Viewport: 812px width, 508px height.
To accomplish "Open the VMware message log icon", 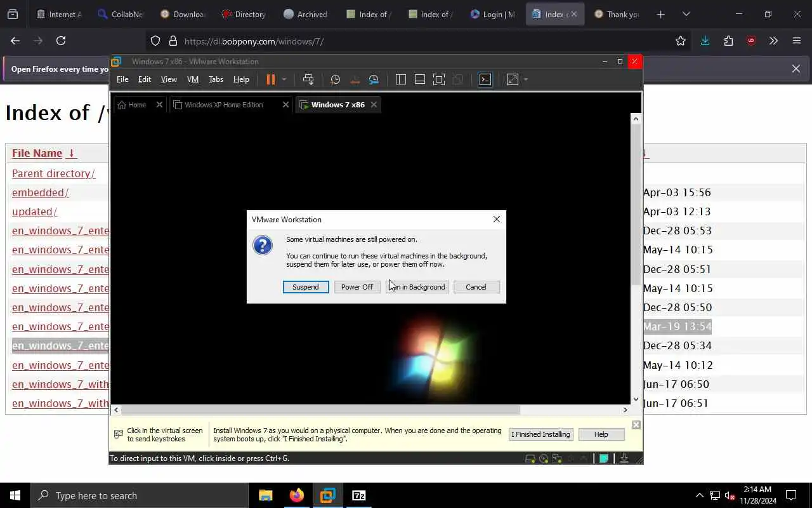I will (x=605, y=458).
